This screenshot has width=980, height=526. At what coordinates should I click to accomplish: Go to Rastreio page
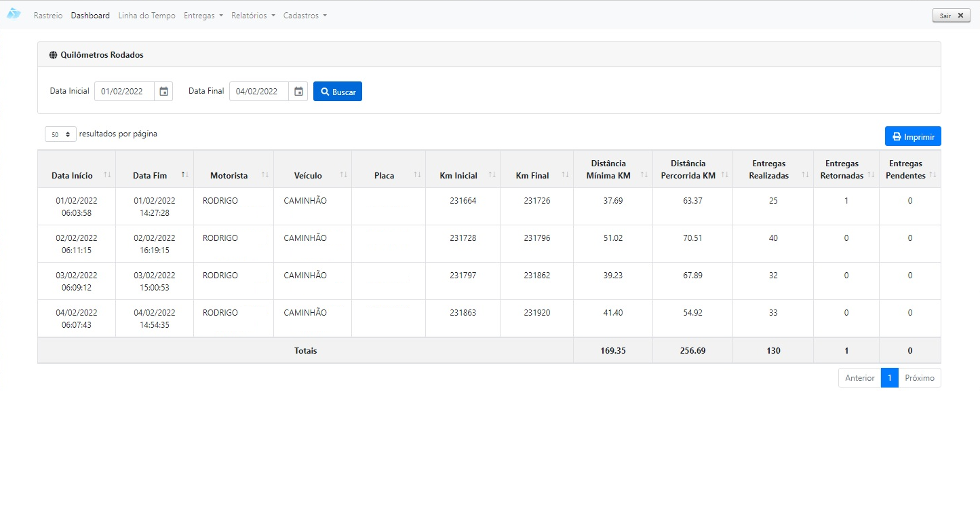click(x=48, y=16)
